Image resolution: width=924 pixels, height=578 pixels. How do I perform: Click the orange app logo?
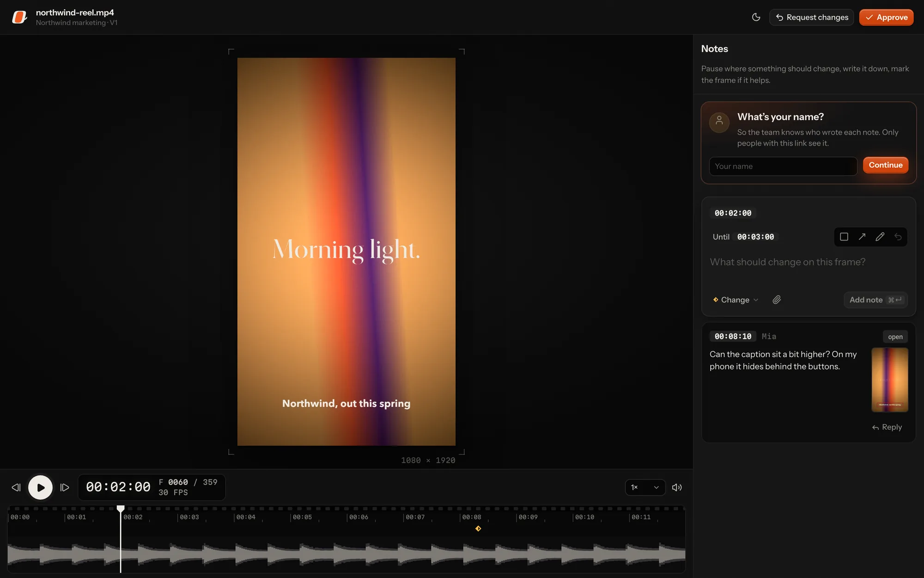point(19,17)
